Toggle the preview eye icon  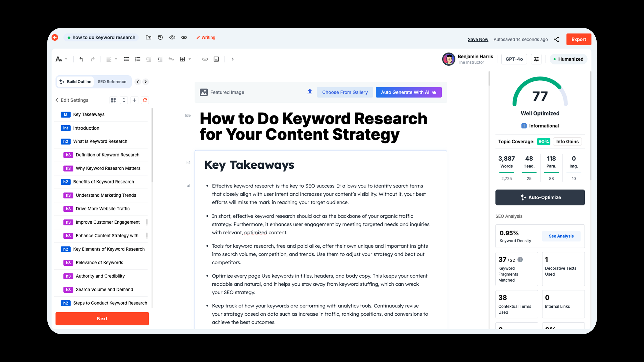pos(172,38)
